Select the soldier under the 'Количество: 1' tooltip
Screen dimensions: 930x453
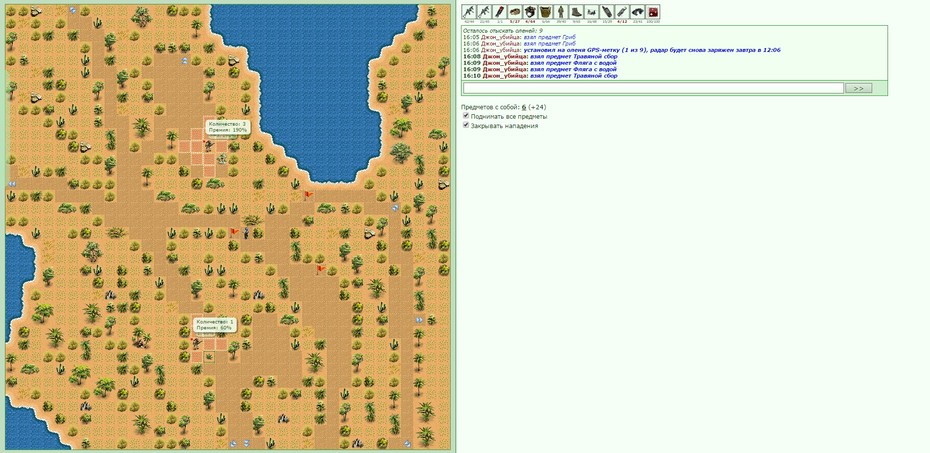pos(197,343)
